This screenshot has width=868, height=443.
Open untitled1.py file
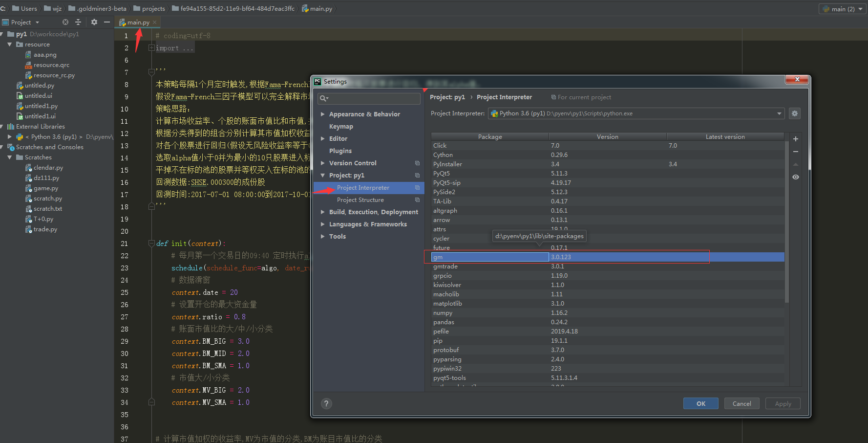[x=41, y=106]
